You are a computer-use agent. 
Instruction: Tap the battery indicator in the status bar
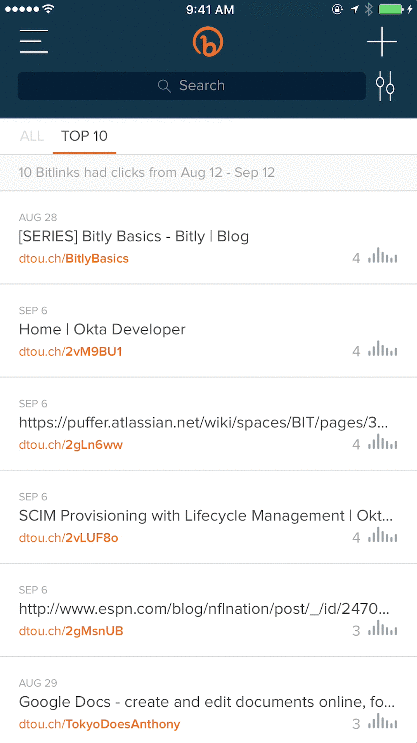[390, 9]
